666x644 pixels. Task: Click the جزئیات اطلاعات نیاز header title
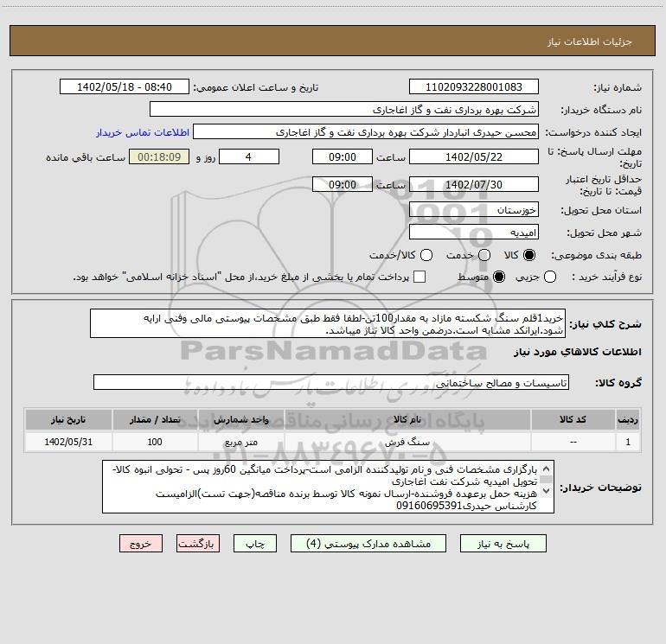pyautogui.click(x=590, y=41)
